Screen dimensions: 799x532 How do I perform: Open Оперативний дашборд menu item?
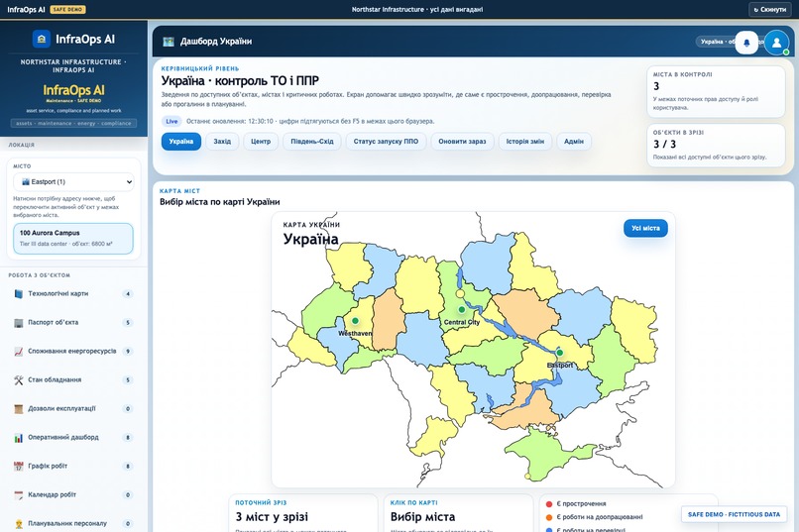click(73, 437)
